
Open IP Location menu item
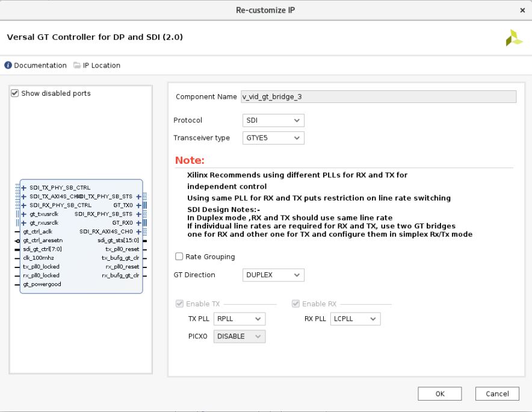[x=96, y=66]
